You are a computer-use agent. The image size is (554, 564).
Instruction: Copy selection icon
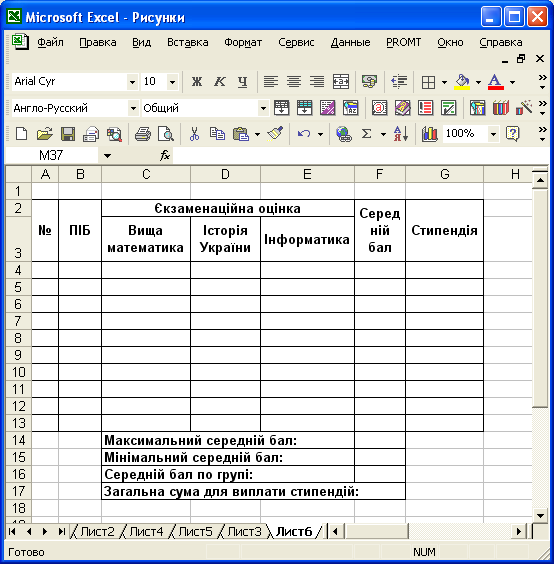tap(217, 134)
